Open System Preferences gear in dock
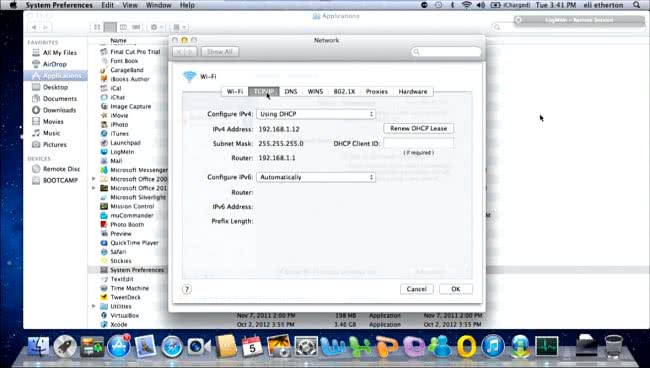This screenshot has width=650, height=368. click(306, 346)
